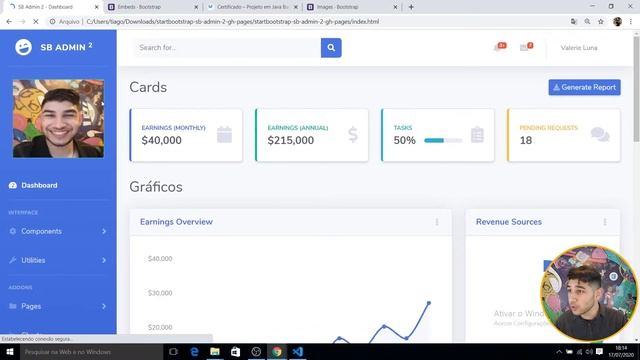
Task: Click the calendar icon in Earnings Monthly card
Action: [x=224, y=135]
